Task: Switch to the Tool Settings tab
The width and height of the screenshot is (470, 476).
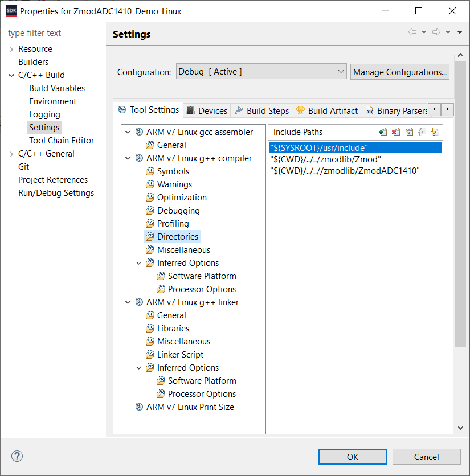Action: click(149, 110)
